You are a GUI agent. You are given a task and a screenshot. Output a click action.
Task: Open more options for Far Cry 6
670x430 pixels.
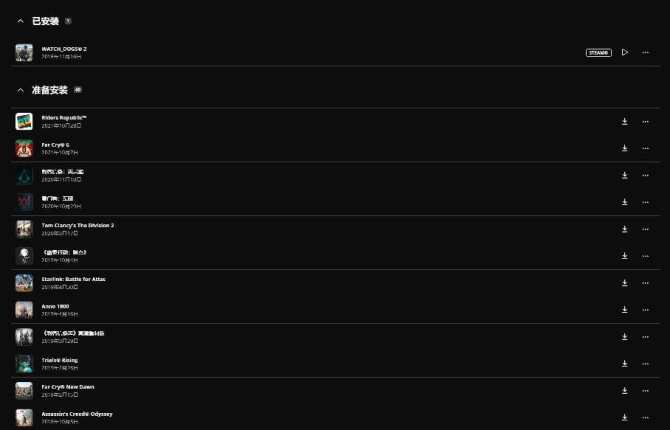coord(645,148)
